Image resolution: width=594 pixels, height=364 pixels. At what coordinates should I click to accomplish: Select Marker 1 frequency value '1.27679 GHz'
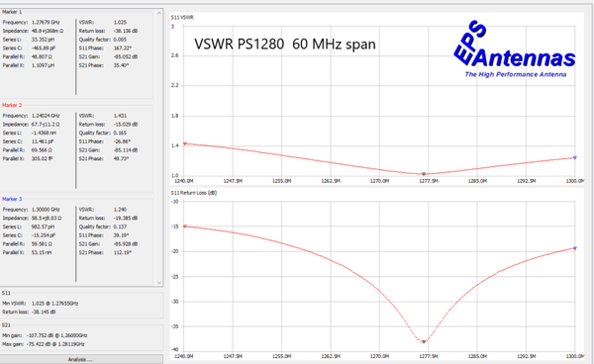tap(46, 23)
